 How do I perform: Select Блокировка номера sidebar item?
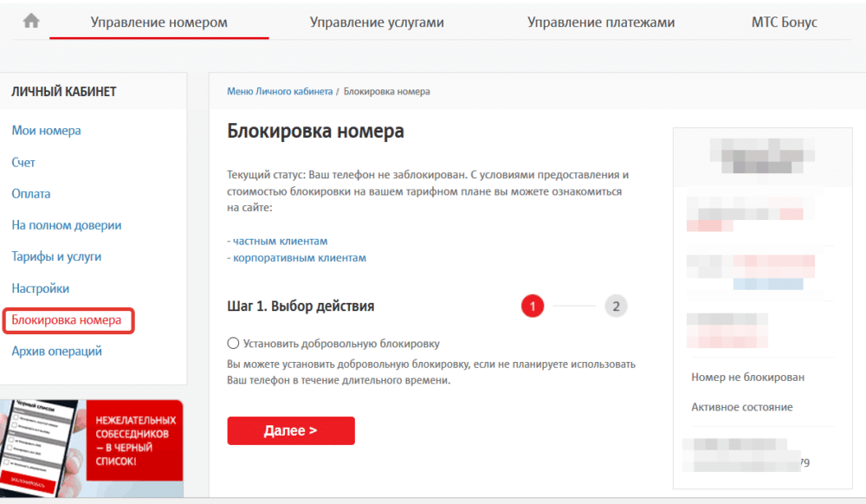pos(68,320)
